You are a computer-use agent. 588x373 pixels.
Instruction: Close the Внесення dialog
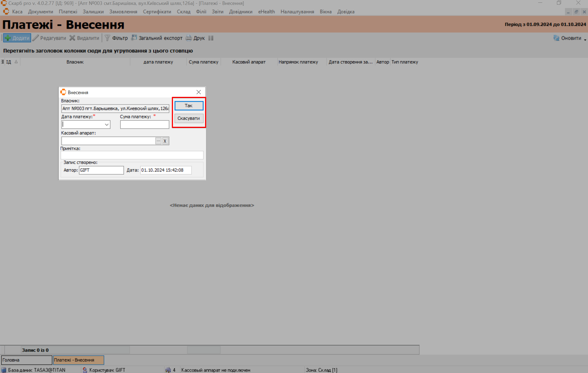click(199, 92)
